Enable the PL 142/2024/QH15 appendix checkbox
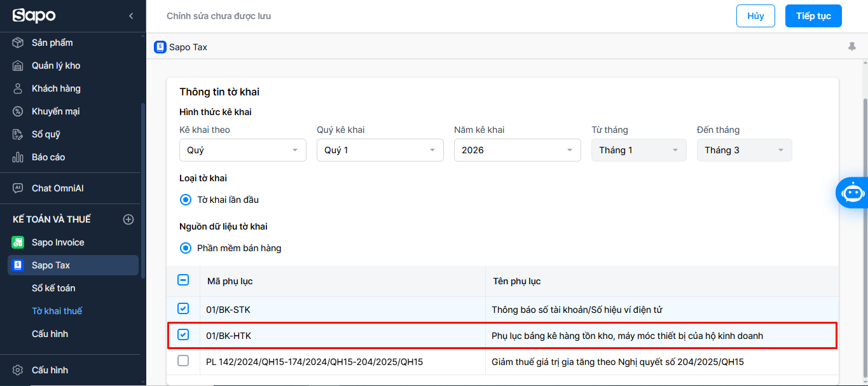 coord(183,361)
